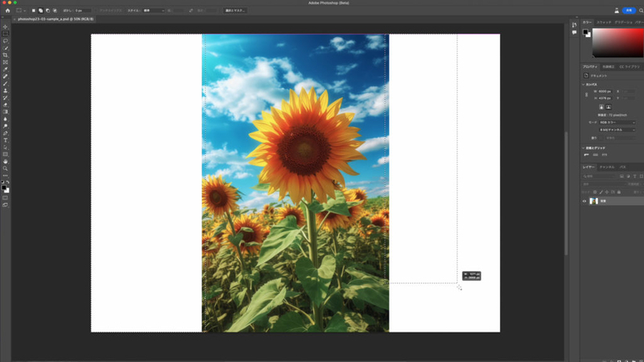The height and width of the screenshot is (362, 644).
Task: Select the Eraser tool
Action: pos(6,105)
